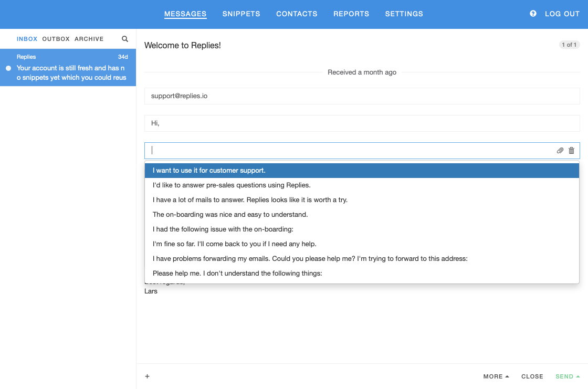Open help via question mark icon
The width and height of the screenshot is (588, 389).
tap(533, 14)
